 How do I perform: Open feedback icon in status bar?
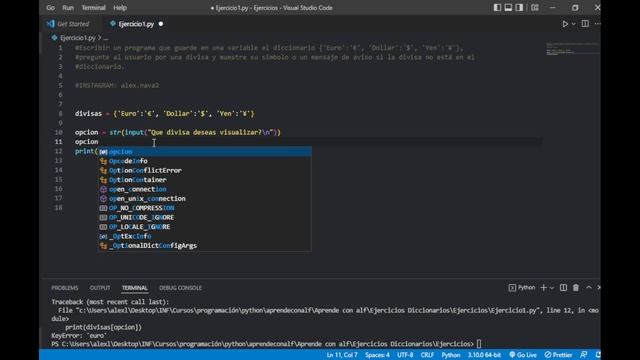[584, 355]
